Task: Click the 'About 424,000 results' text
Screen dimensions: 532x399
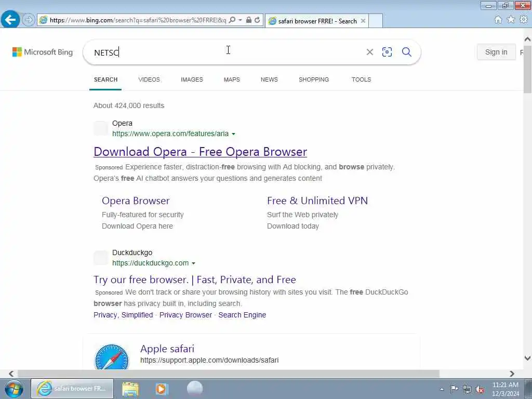Action: tap(129, 105)
